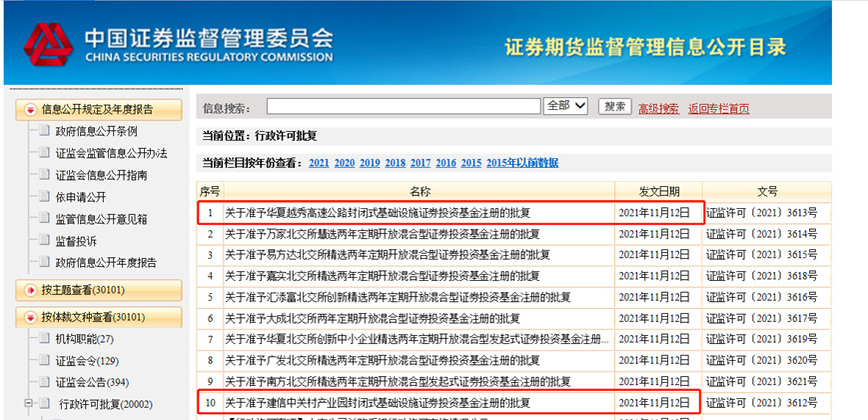Click document icon beside 证监会信息公开指南

43,175
